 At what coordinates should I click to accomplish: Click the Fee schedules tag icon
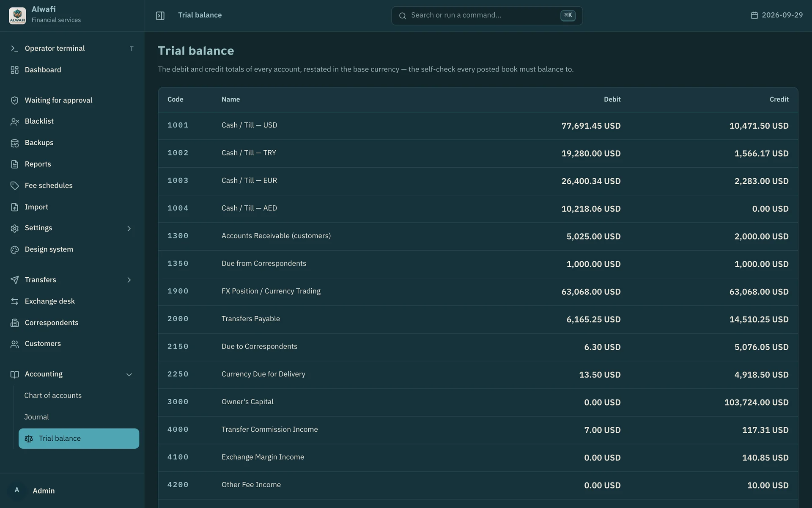[14, 185]
